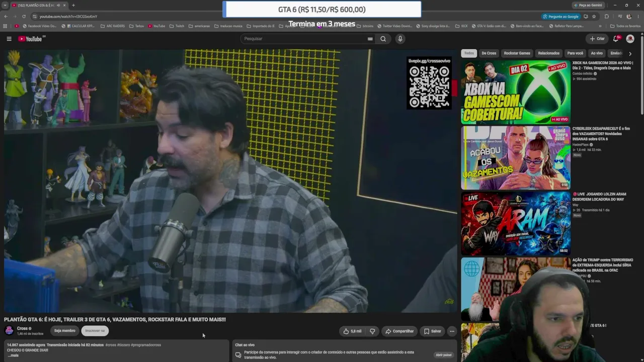Reload the current browser page

[24, 17]
